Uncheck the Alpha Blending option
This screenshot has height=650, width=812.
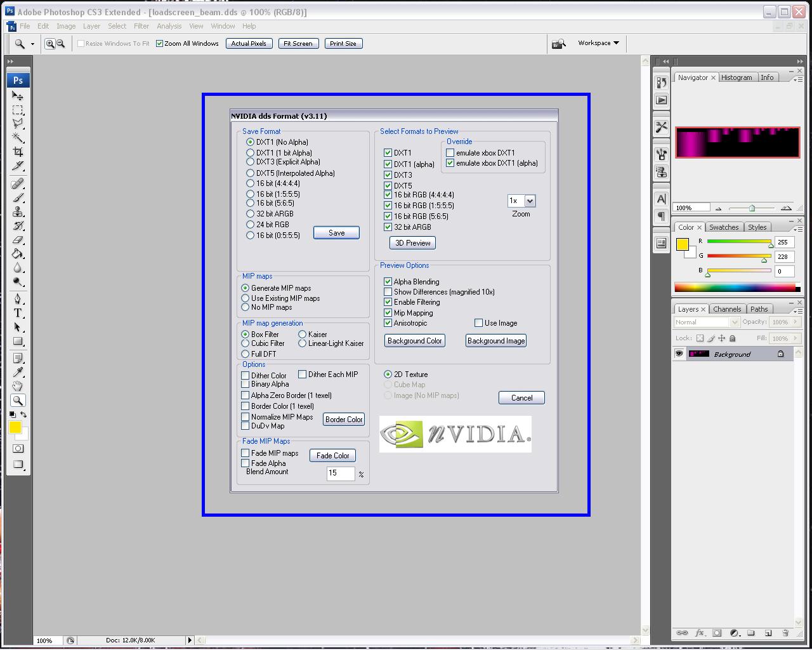click(x=388, y=282)
